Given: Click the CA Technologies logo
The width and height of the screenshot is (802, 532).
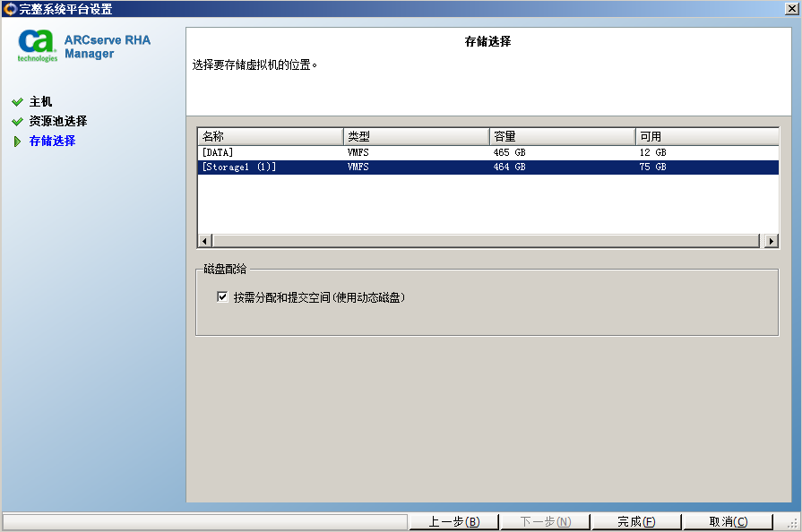Looking at the screenshot, I should pyautogui.click(x=38, y=46).
